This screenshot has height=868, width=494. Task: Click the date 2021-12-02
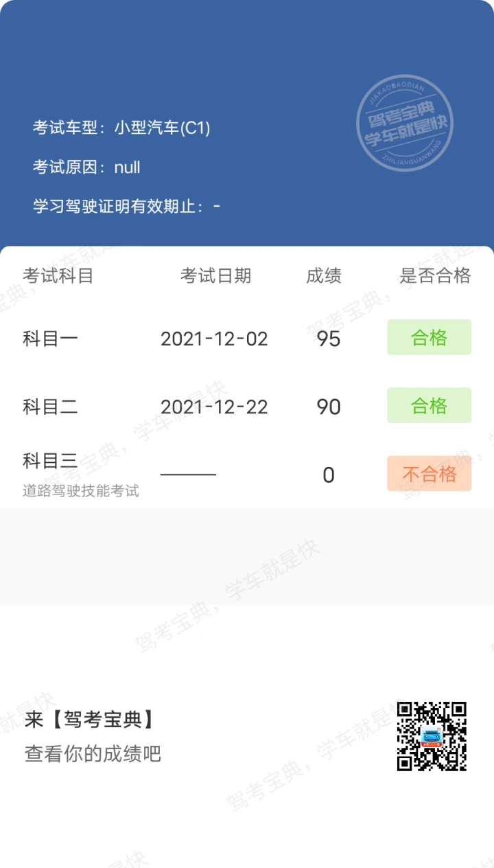click(214, 339)
